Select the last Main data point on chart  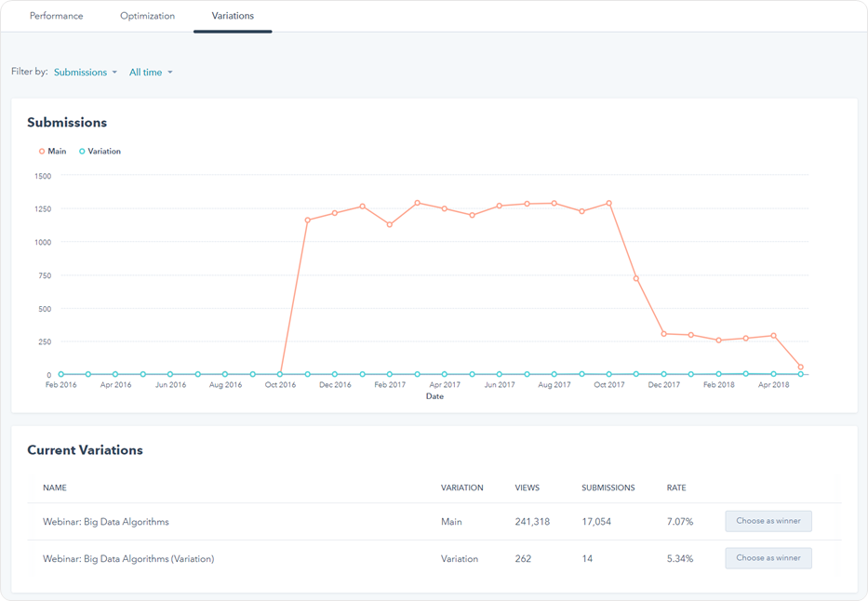tap(800, 367)
